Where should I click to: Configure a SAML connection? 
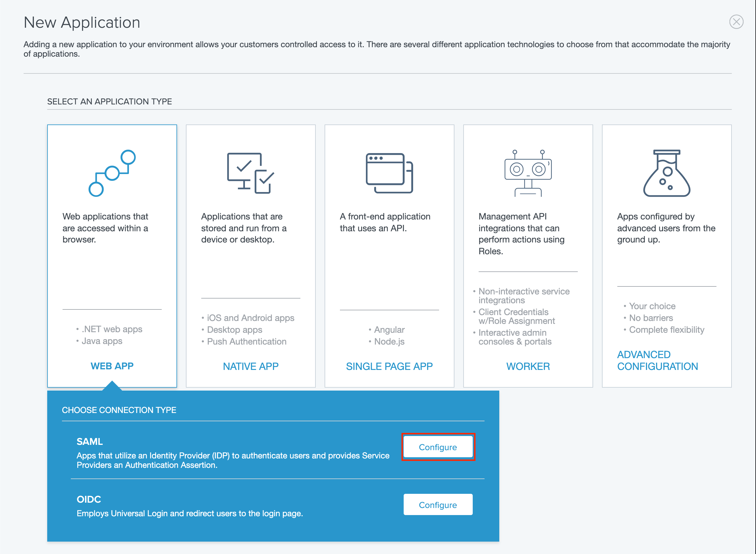coord(438,447)
